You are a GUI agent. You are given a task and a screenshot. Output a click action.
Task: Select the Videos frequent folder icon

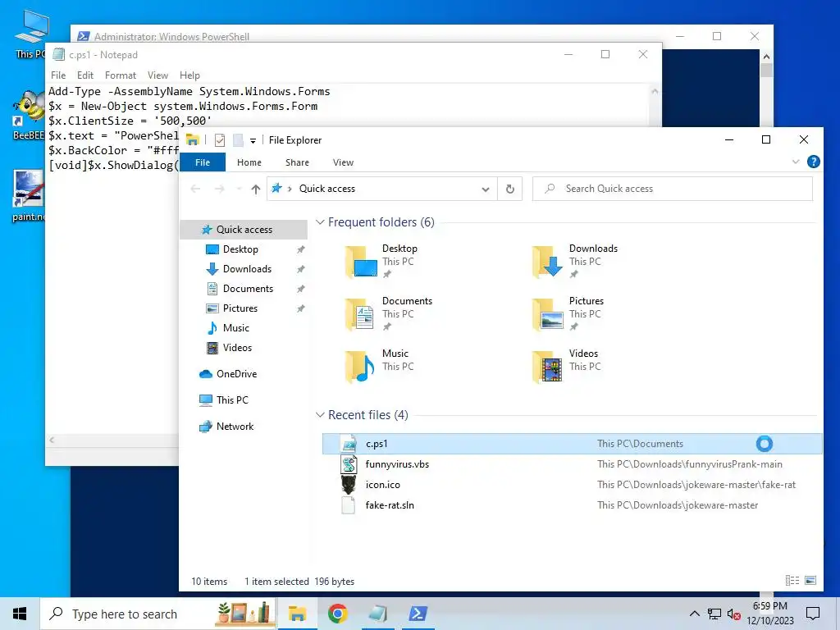coord(547,367)
